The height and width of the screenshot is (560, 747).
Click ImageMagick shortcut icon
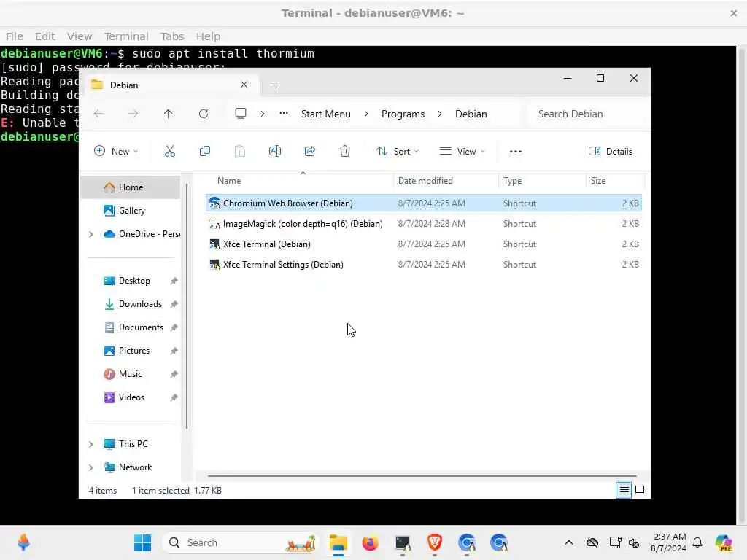215,223
